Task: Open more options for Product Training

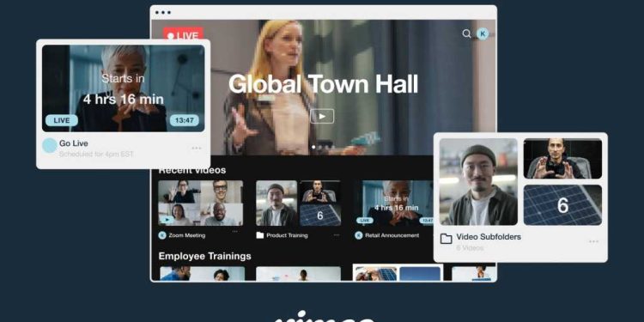Action: coord(337,235)
